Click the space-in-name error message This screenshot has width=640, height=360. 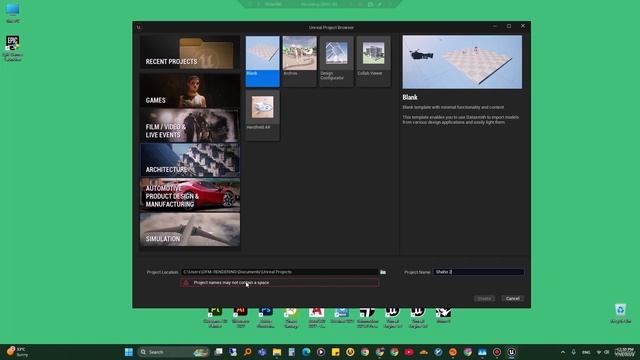[280, 282]
